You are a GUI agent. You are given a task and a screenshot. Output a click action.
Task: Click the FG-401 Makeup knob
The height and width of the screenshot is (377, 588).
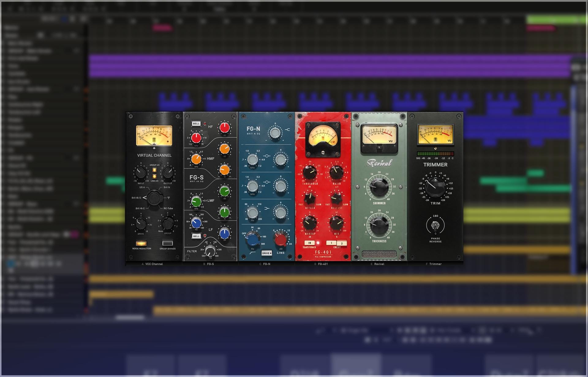pyautogui.click(x=310, y=223)
